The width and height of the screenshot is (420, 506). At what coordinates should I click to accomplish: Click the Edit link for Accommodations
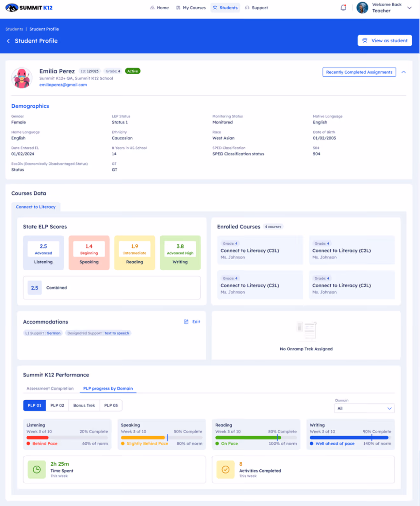(196, 322)
